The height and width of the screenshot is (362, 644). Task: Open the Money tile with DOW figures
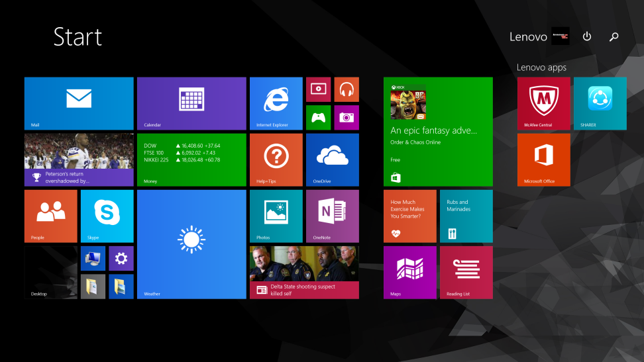[191, 159]
